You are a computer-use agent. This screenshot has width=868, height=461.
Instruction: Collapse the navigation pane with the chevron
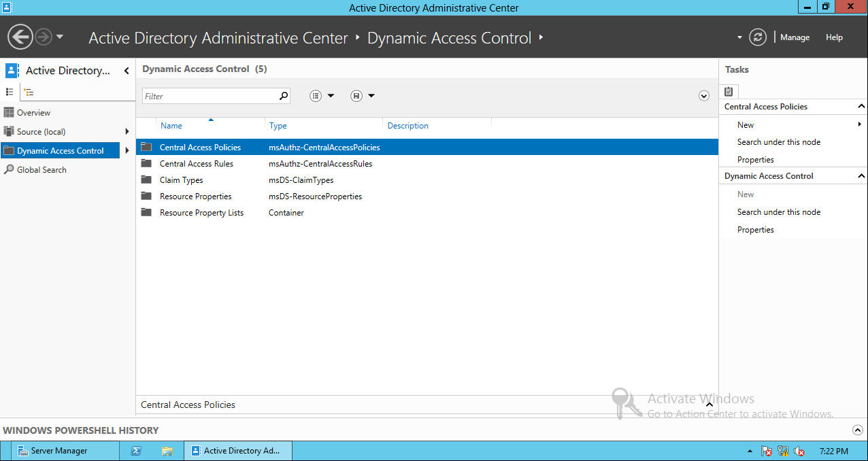[x=127, y=70]
